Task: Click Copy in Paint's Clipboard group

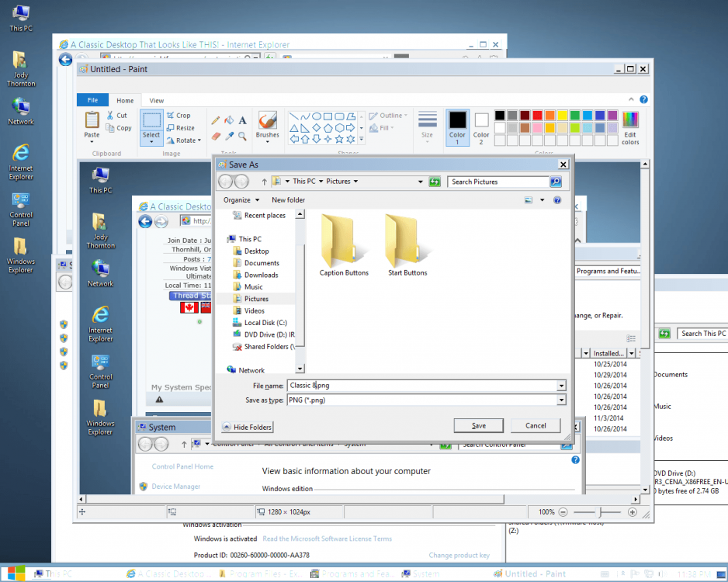Action: click(119, 128)
